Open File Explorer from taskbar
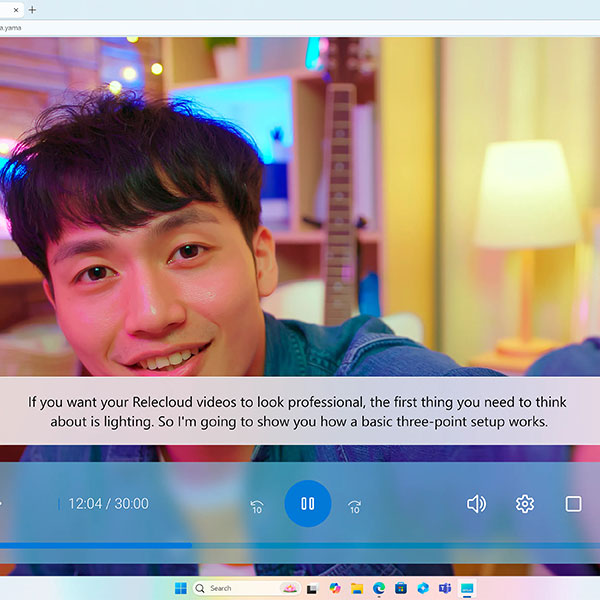Image resolution: width=600 pixels, height=600 pixels. click(x=357, y=588)
